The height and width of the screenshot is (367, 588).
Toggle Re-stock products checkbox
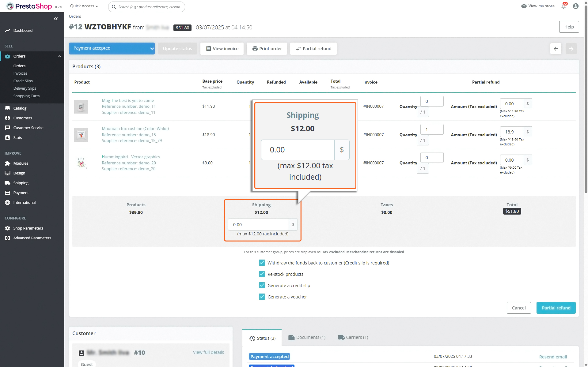[262, 274]
